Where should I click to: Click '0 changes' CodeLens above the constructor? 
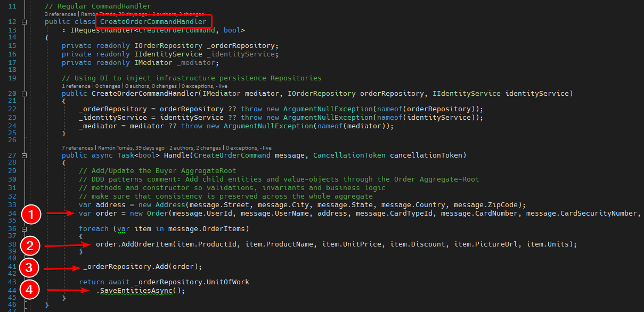108,86
